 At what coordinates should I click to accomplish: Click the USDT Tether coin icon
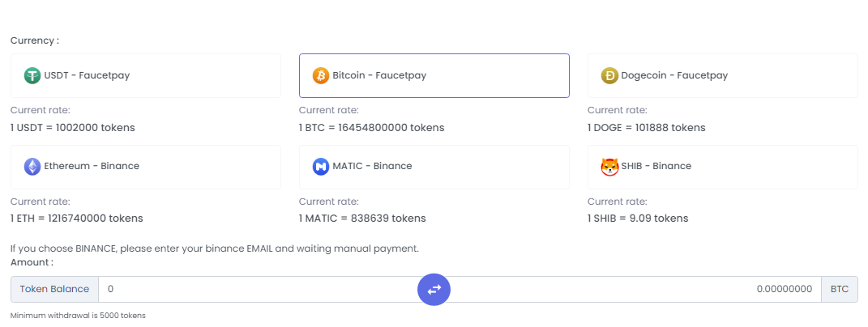click(32, 76)
